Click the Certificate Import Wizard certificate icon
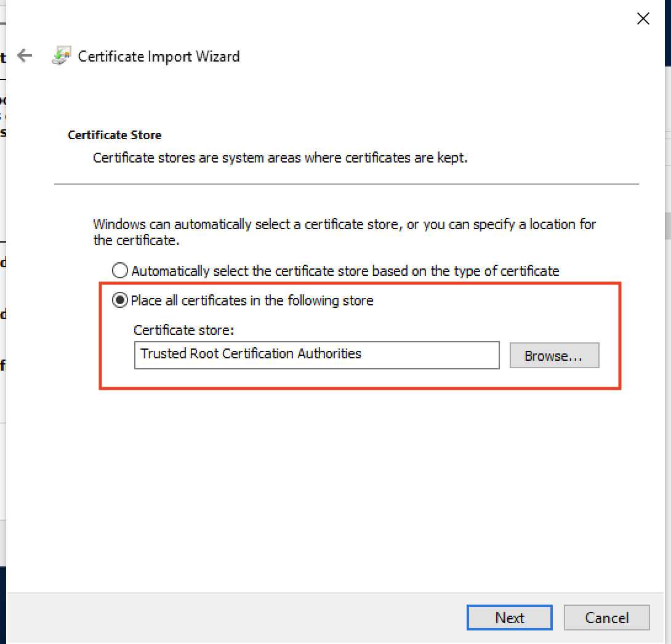671x644 pixels. (x=61, y=56)
